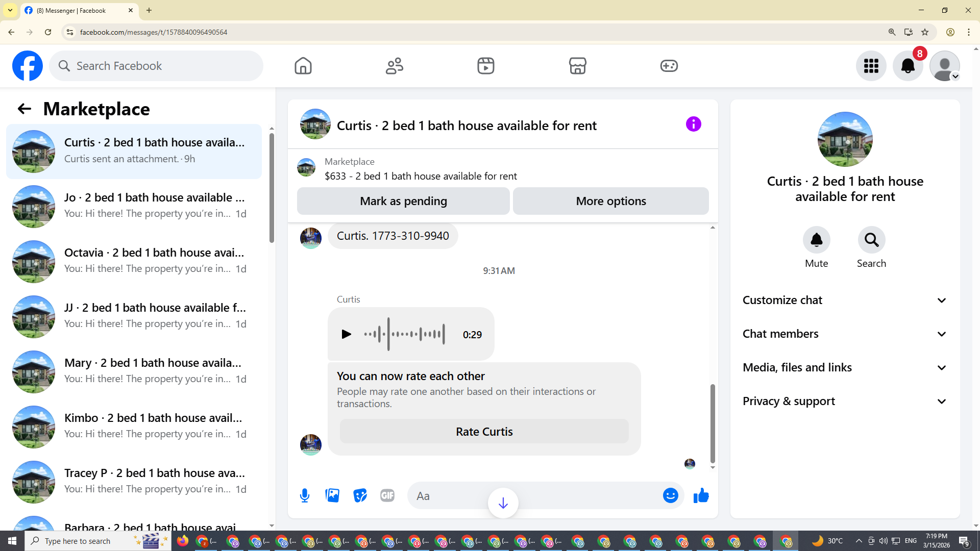Open the tab search dropdown arrow
The image size is (980, 551).
coord(10,10)
